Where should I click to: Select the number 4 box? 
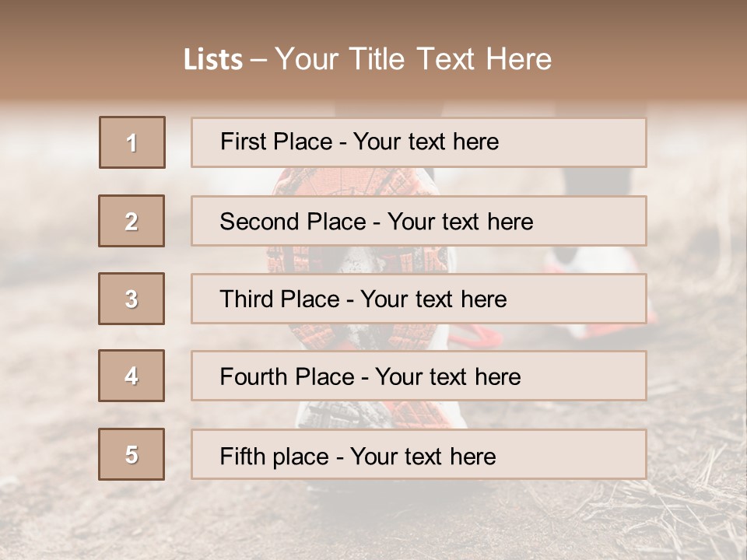tap(132, 376)
